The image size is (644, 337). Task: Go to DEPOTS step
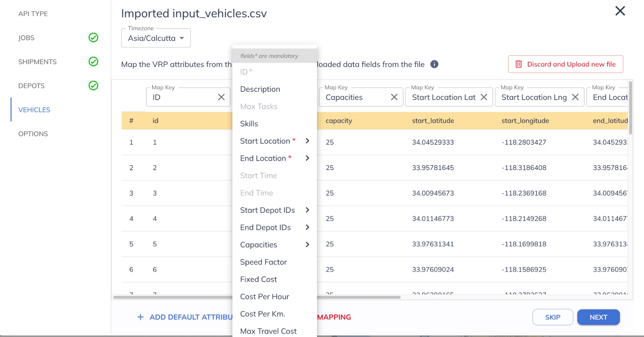pos(31,86)
